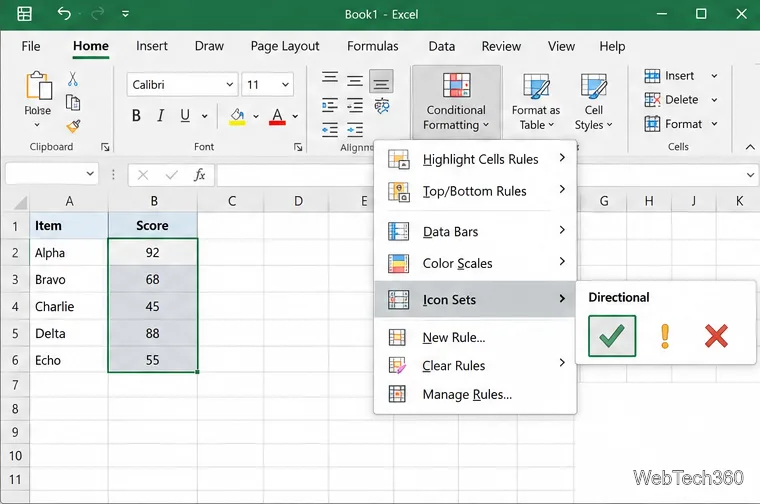Click the Conditional Formatting button
Viewport: 760px width, 504px height.
coord(456,102)
